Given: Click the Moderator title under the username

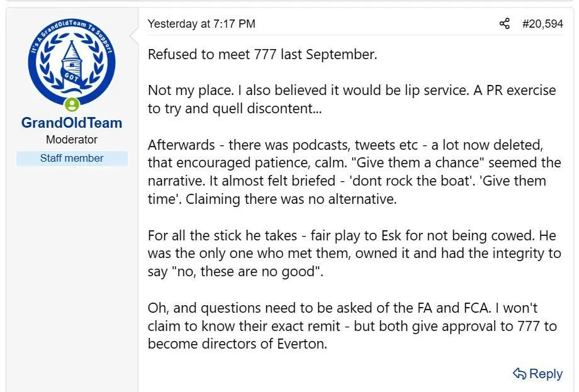Looking at the screenshot, I should point(72,140).
